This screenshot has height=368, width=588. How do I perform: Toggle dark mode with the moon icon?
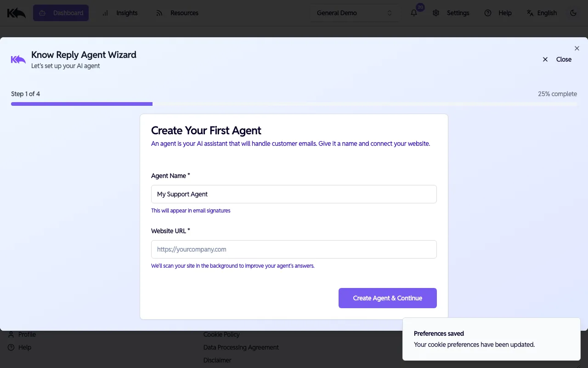pos(573,13)
